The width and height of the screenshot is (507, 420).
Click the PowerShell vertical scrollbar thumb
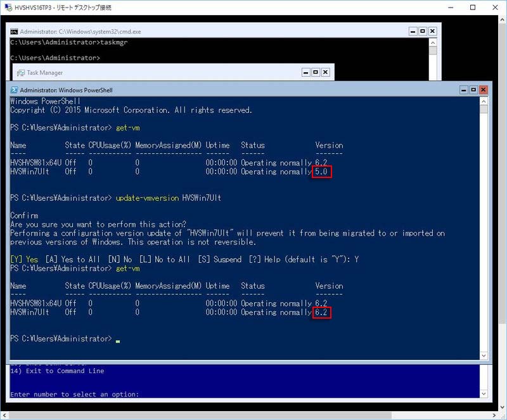coord(484,109)
